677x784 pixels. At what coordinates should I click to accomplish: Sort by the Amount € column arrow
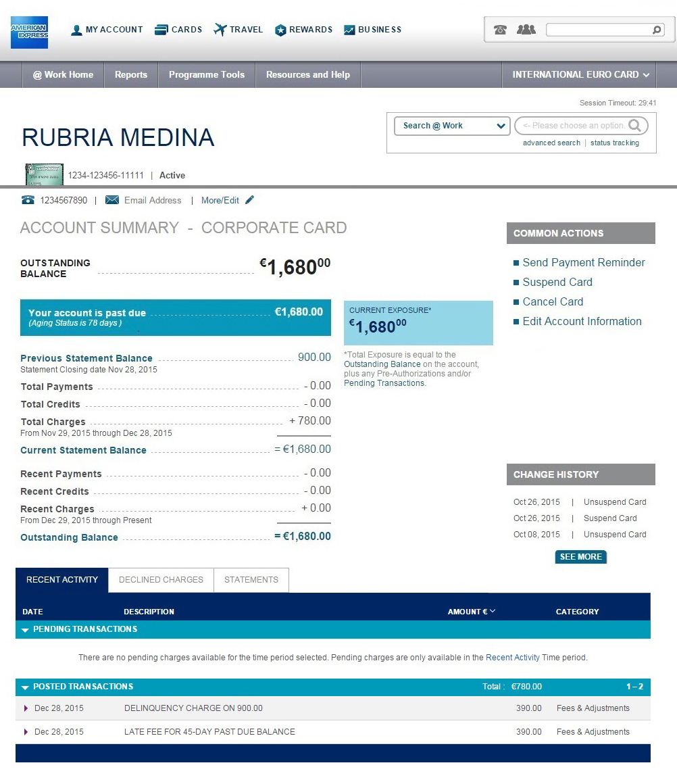(x=493, y=611)
